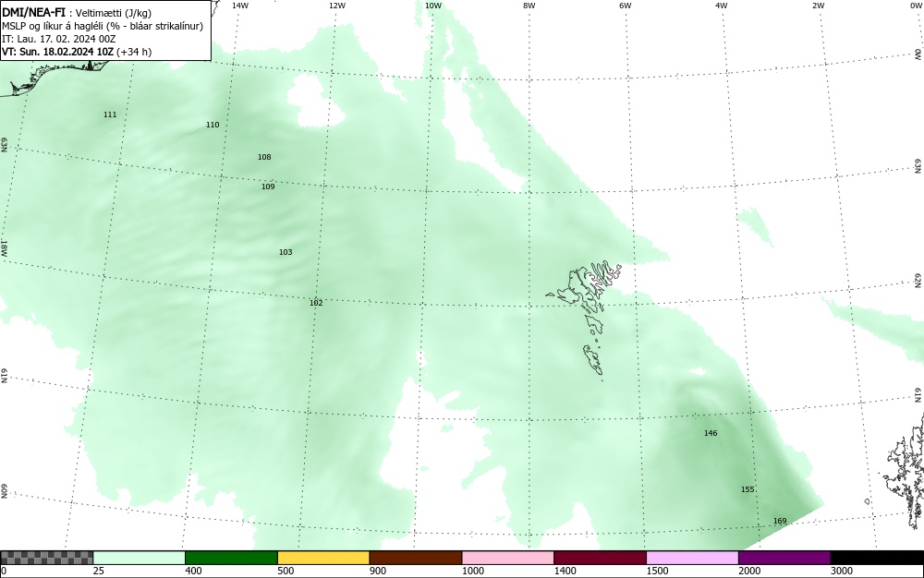
Task: Click the 4W longitude label
Action: click(722, 6)
